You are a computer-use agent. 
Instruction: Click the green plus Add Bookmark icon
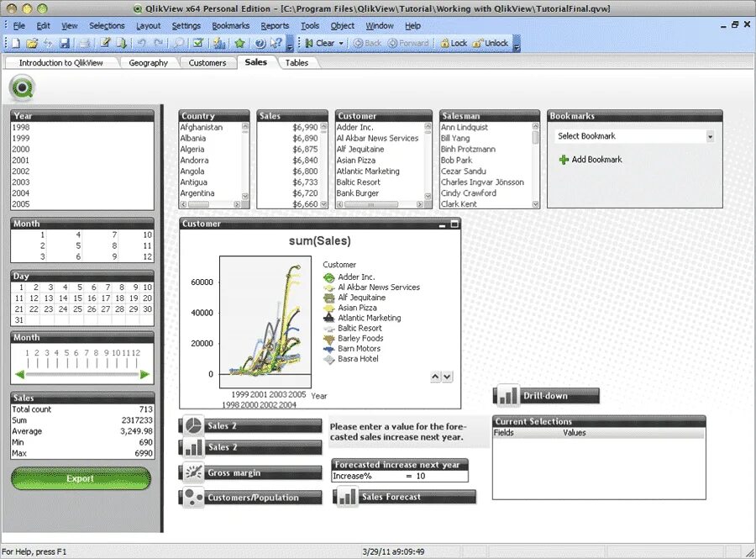[x=564, y=159]
